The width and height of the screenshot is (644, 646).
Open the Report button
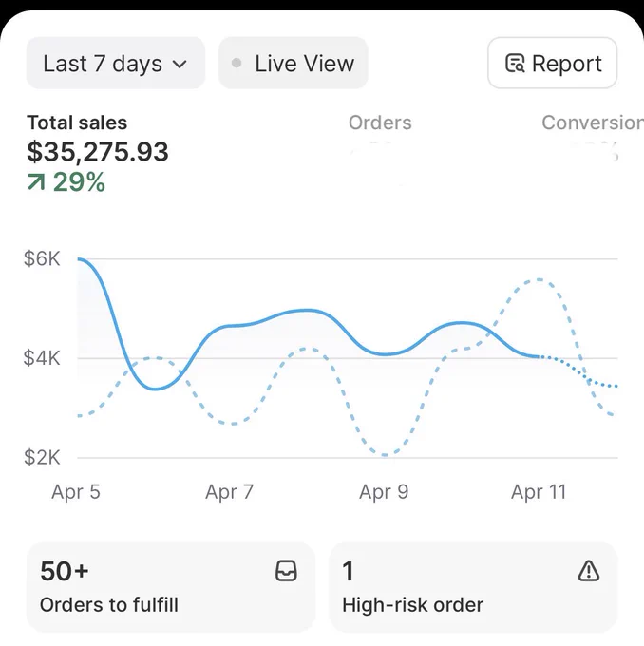tap(553, 63)
